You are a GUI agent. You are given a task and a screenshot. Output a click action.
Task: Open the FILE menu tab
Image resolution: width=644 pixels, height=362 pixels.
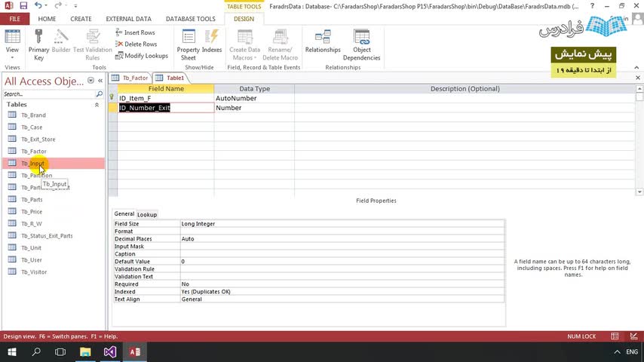[x=15, y=19]
